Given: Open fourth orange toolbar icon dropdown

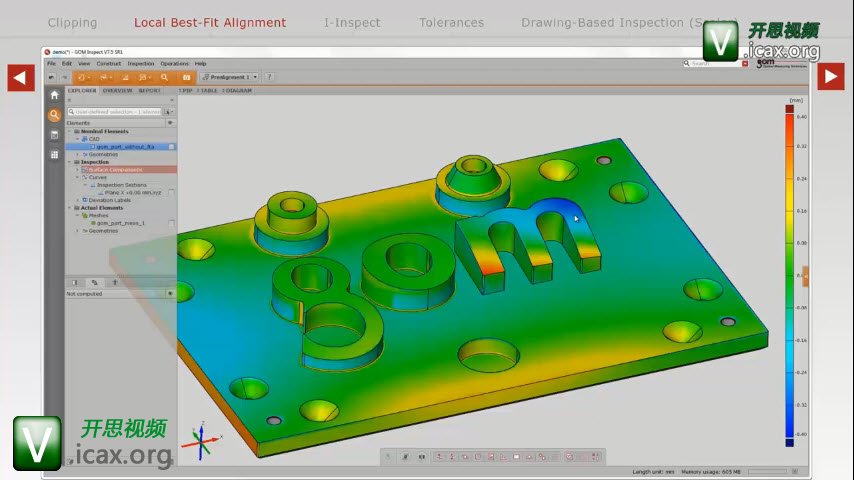Looking at the screenshot, I should (x=144, y=77).
